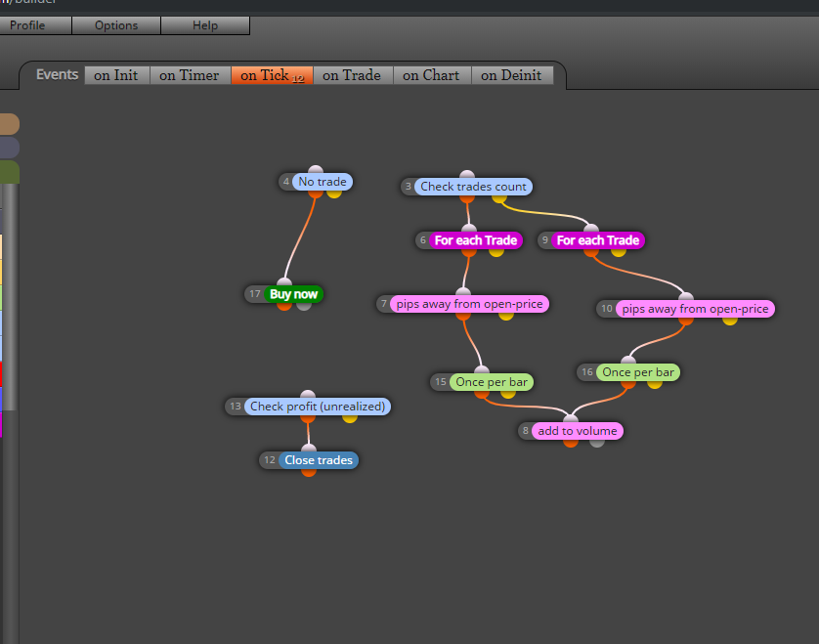Click the orange output connector of add to volume
Viewport: 819px width, 644px height.
[571, 443]
